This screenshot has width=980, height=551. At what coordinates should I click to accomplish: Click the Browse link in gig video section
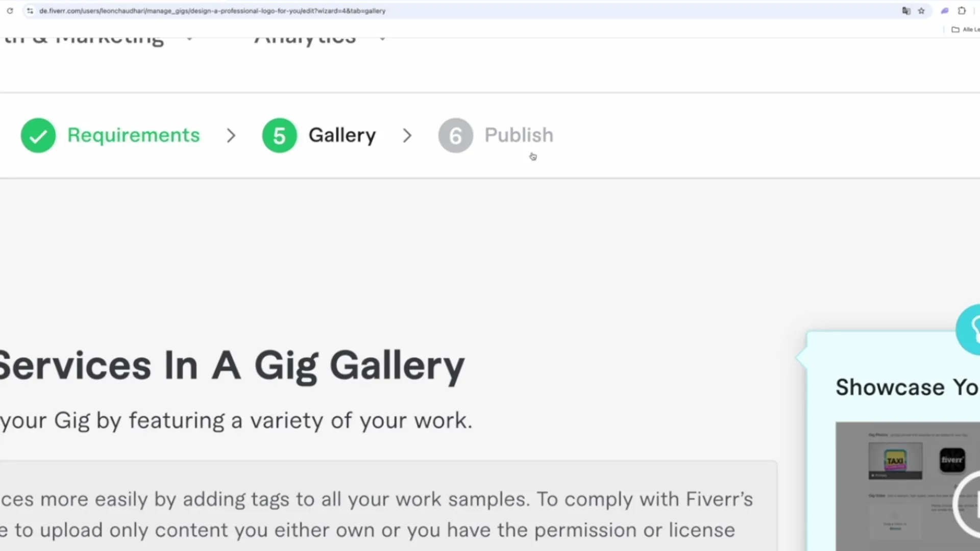point(895,529)
